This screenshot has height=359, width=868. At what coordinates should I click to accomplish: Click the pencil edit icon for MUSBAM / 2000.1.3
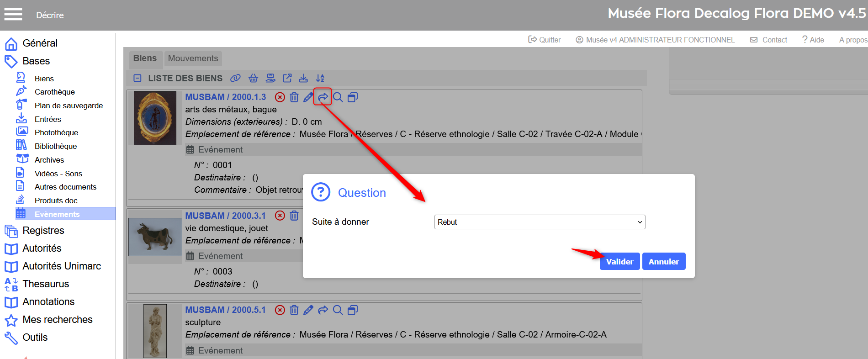coord(308,97)
